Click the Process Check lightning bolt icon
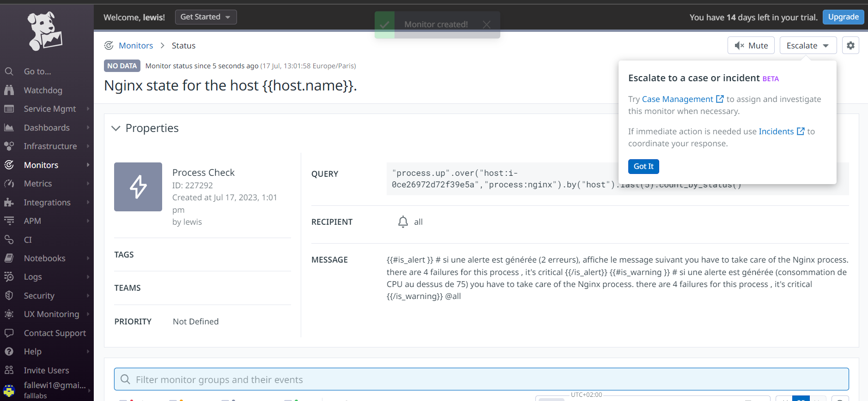Viewport: 868px width, 401px height. pos(138,187)
